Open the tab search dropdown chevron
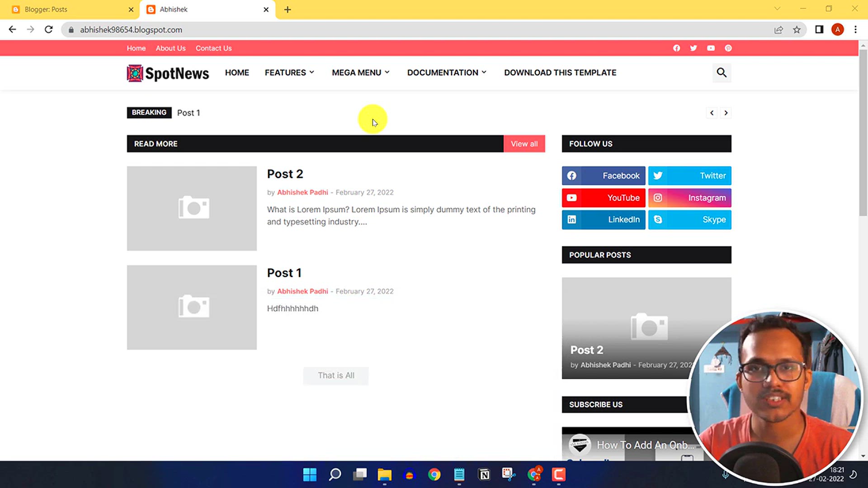The image size is (868, 488). (x=777, y=9)
